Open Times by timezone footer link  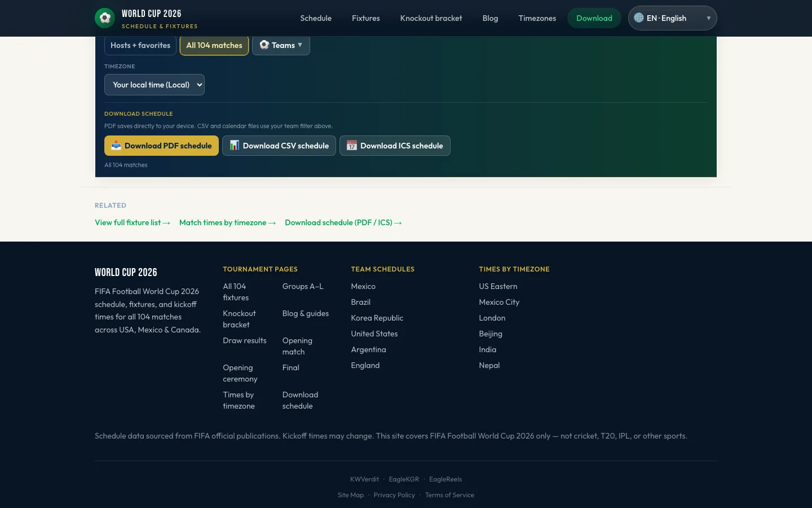[239, 400]
